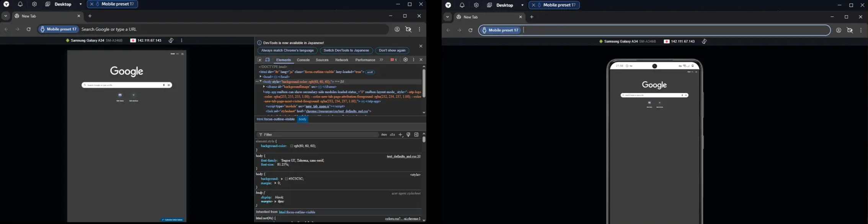Toggle :hov element state panel
The height and width of the screenshot is (224, 868).
384,135
